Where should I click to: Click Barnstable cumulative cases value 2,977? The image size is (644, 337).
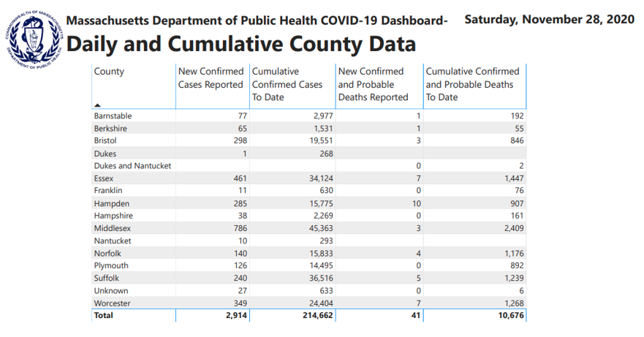click(323, 116)
